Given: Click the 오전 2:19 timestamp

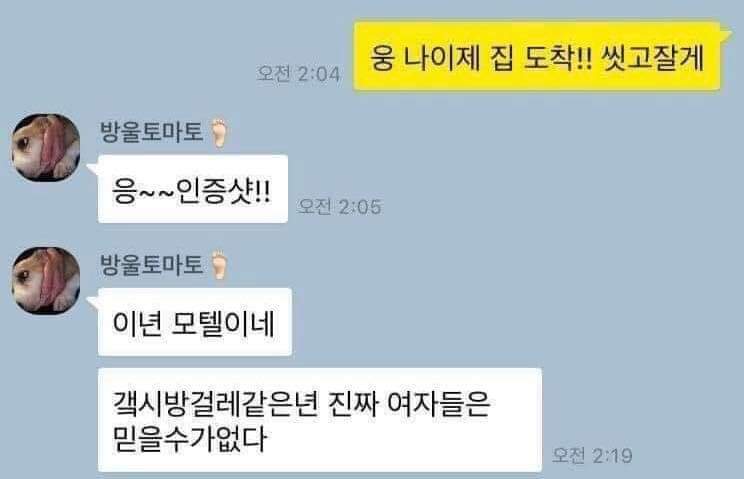Looking at the screenshot, I should click(x=592, y=455).
